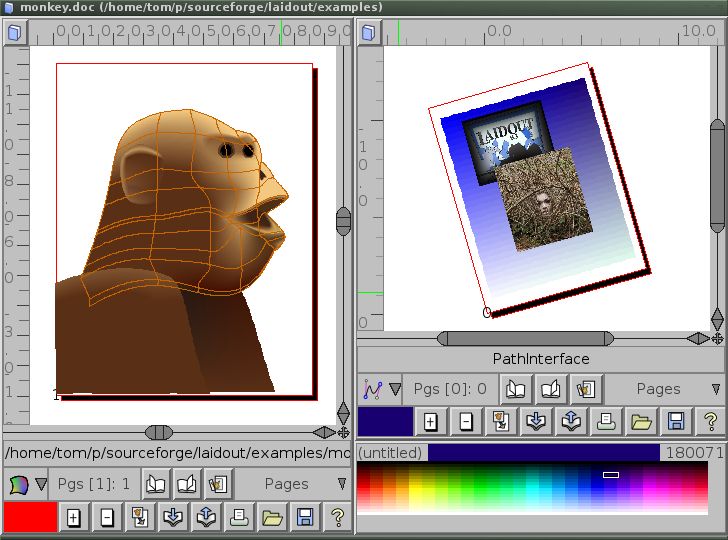This screenshot has width=728, height=540.
Task: Click the color mesh tool icon beside the red swatch pane's page counter
Action: 17,484
